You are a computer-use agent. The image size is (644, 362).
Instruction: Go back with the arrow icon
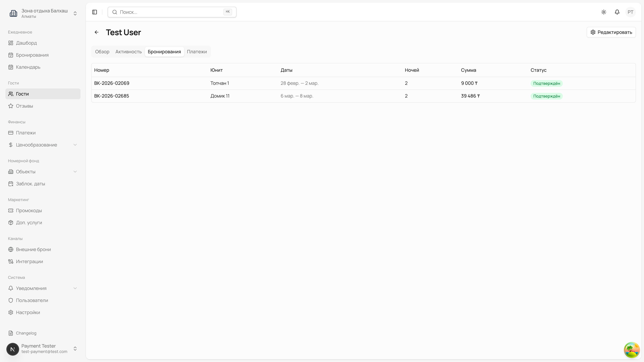96,32
